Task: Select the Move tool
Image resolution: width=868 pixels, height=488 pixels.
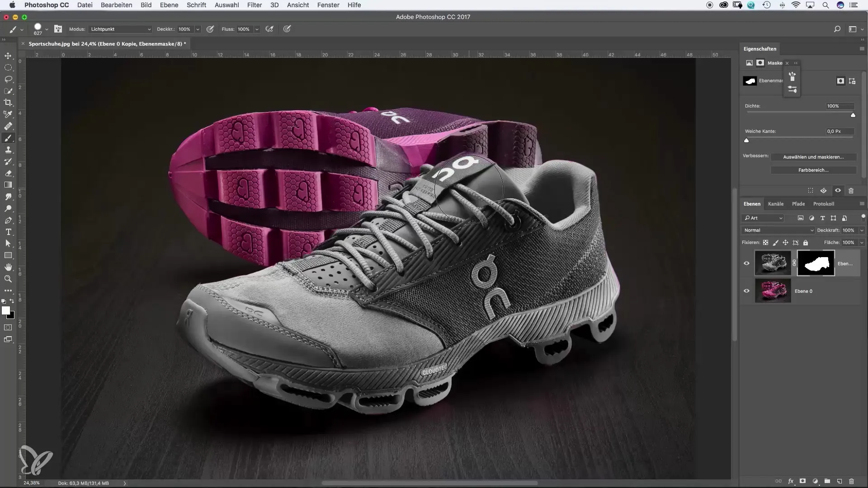Action: 8,56
